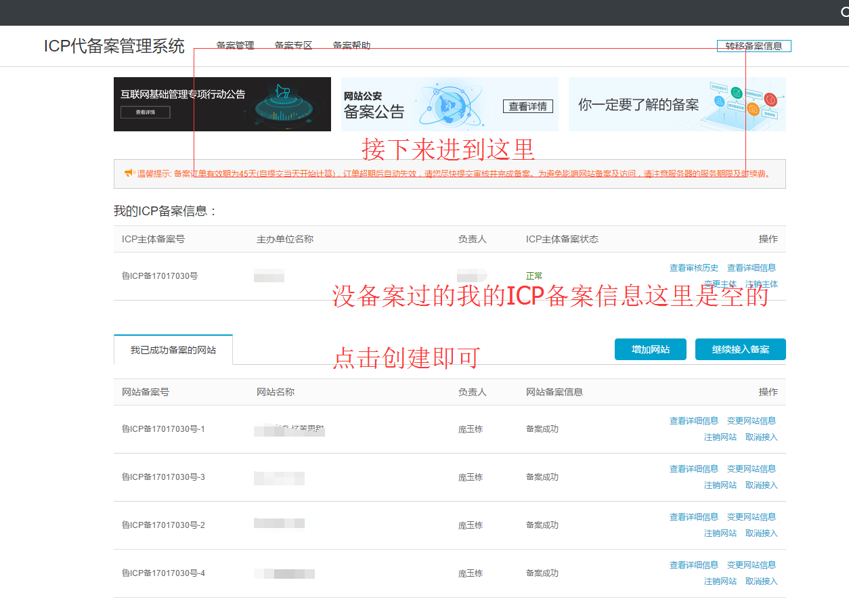The height and width of the screenshot is (616, 849).
Task: Click the 转移备案信息 button
Action: (x=754, y=46)
